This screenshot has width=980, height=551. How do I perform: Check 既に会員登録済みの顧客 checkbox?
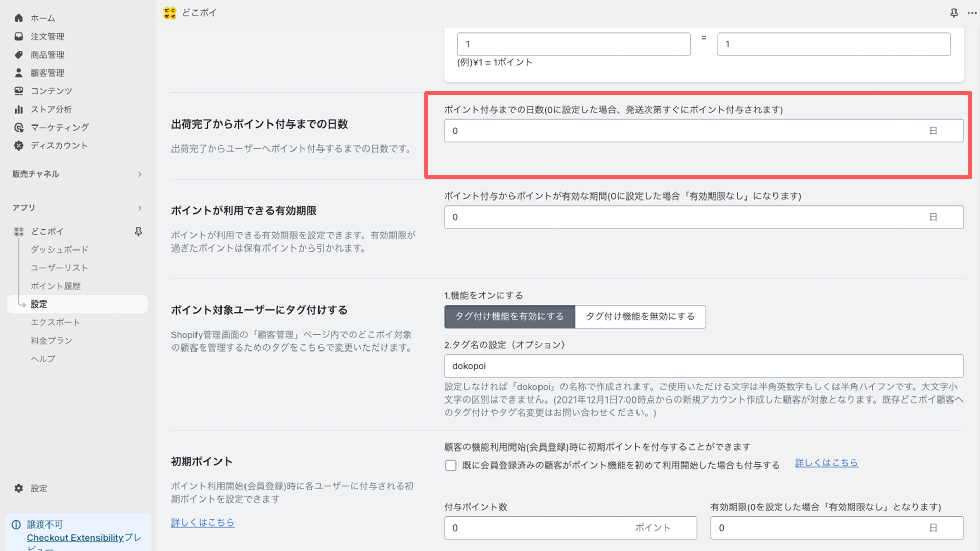(451, 465)
